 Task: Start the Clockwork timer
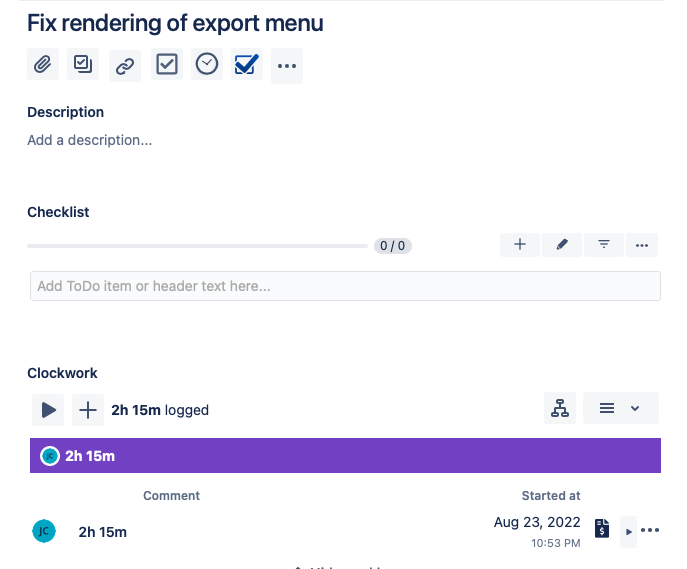(x=47, y=409)
